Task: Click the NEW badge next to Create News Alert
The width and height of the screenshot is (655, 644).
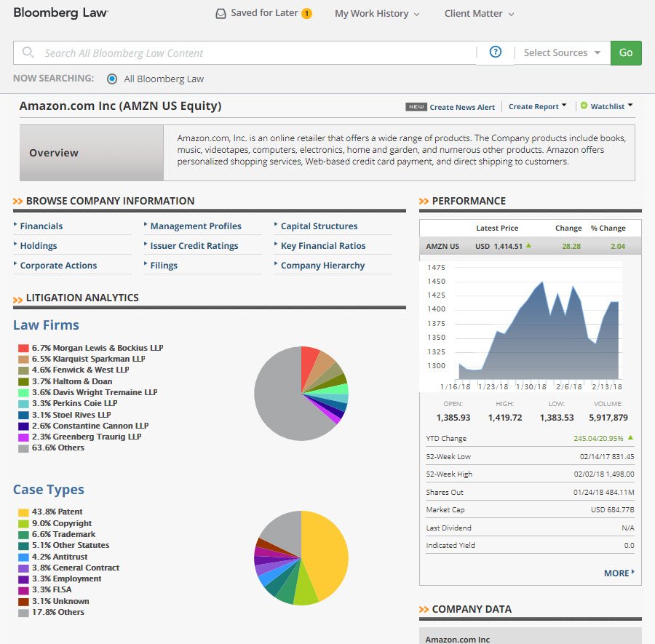Action: tap(416, 107)
